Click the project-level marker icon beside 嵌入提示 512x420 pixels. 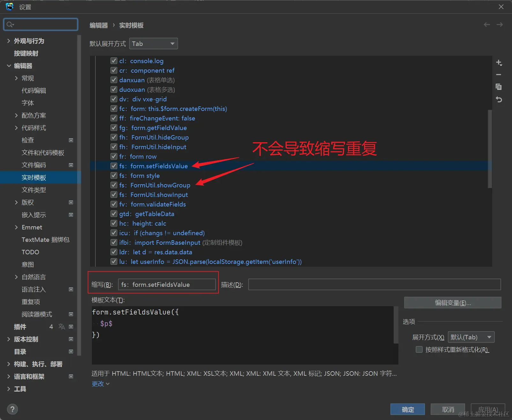[x=71, y=215]
